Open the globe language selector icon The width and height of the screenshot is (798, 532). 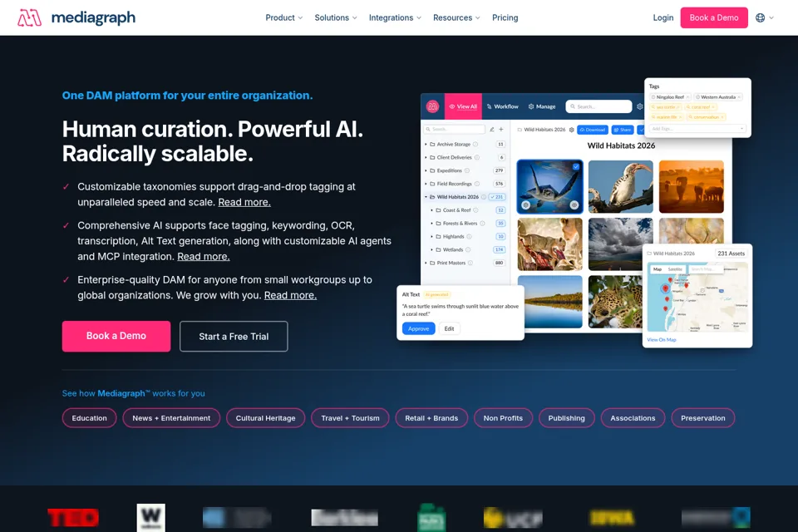pos(760,17)
